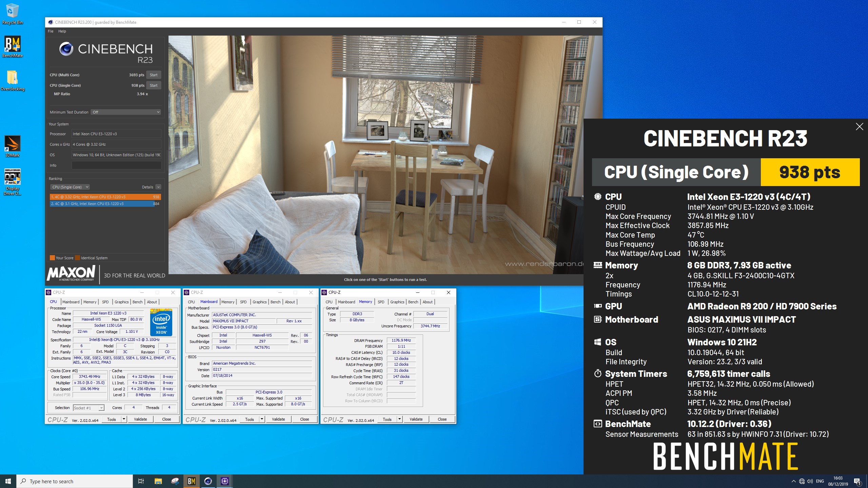868x488 pixels.
Task: Click MAXIMUS VII IMPACT model field
Action: pyautogui.click(x=244, y=321)
